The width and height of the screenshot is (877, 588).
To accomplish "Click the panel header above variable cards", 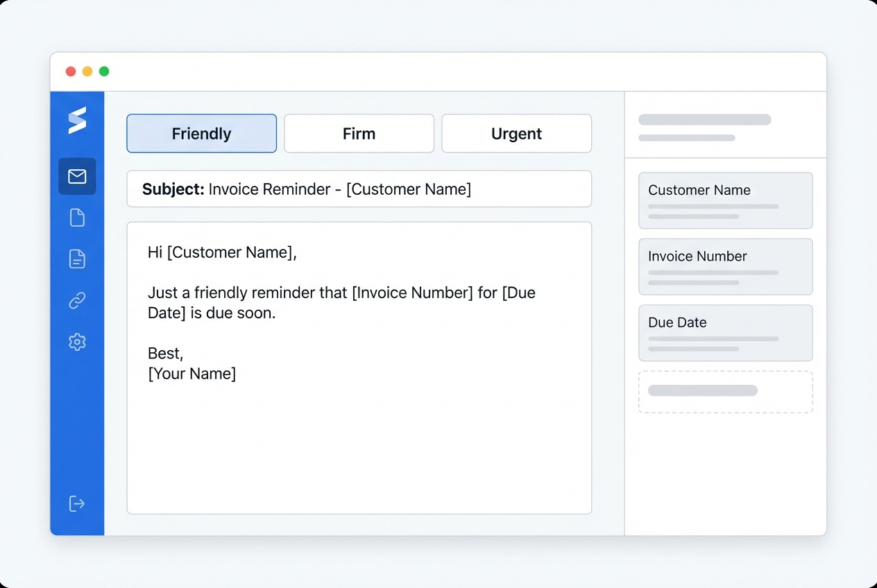I will (x=725, y=127).
